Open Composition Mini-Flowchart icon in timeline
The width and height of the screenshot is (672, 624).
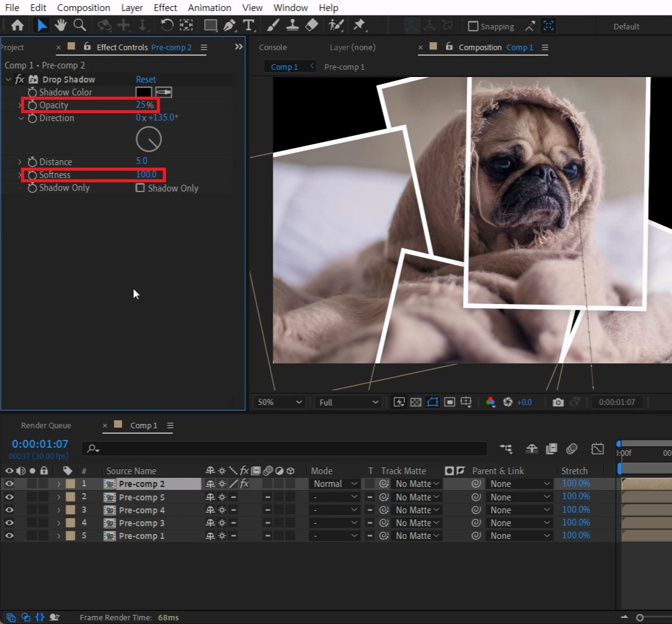tap(506, 449)
